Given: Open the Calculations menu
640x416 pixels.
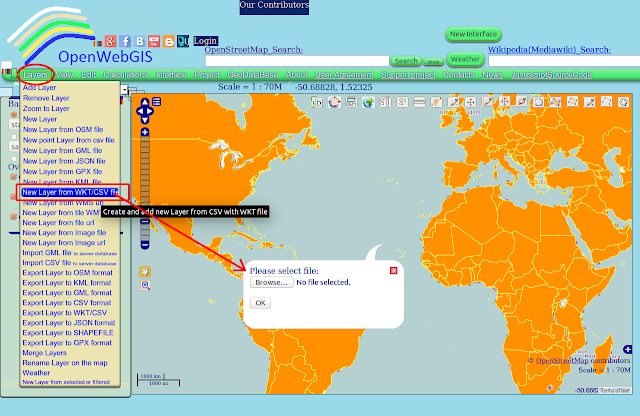Looking at the screenshot, I should (x=126, y=75).
